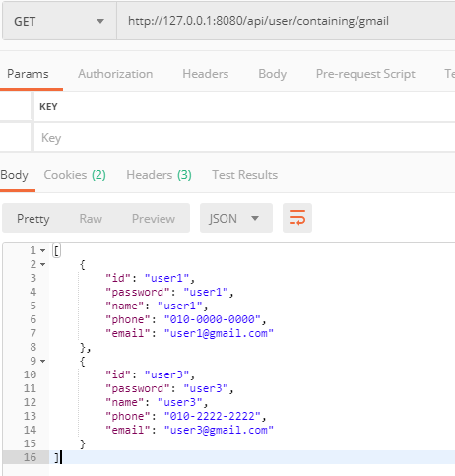455x476 pixels.
Task: Open the JSON format dropdown
Action: [236, 218]
